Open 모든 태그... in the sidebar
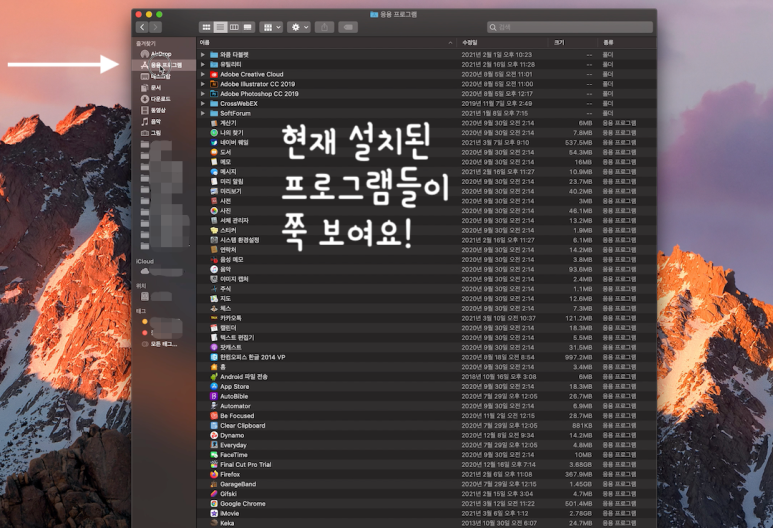The image size is (773, 528). [x=159, y=344]
